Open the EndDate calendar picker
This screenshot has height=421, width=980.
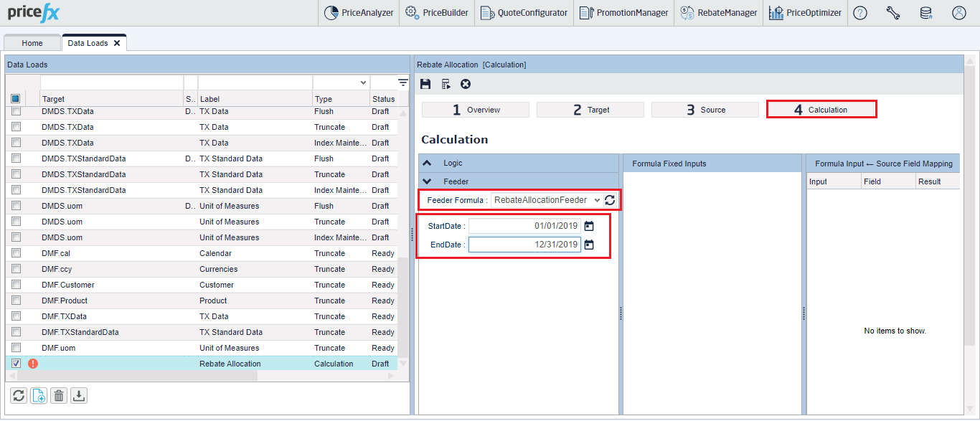pos(589,245)
